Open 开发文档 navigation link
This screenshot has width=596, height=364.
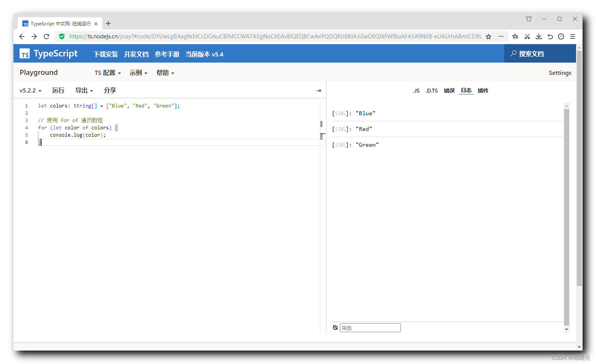coord(136,54)
